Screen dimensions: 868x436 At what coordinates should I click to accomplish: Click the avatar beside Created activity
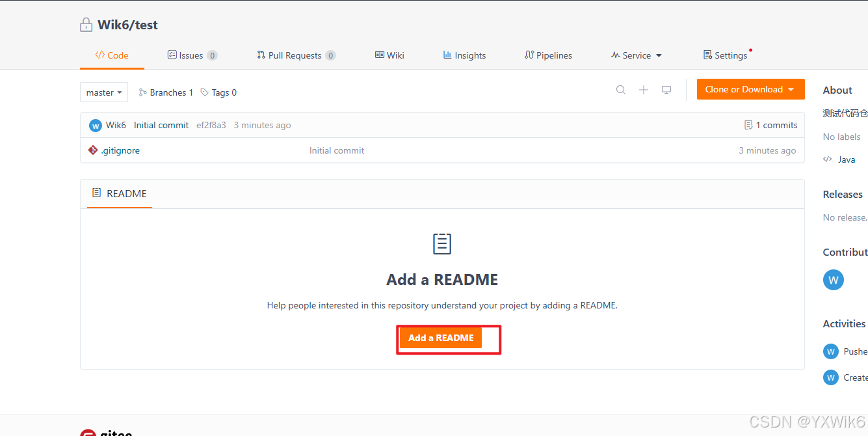click(831, 377)
